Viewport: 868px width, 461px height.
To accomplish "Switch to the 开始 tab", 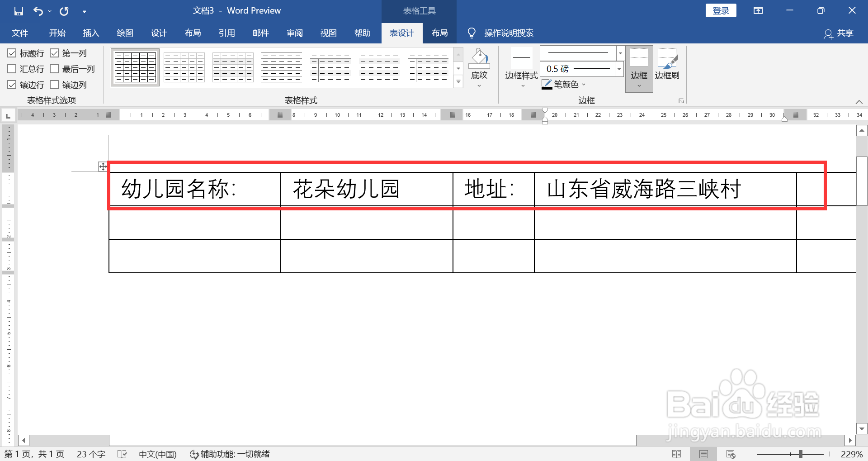I will pos(57,33).
